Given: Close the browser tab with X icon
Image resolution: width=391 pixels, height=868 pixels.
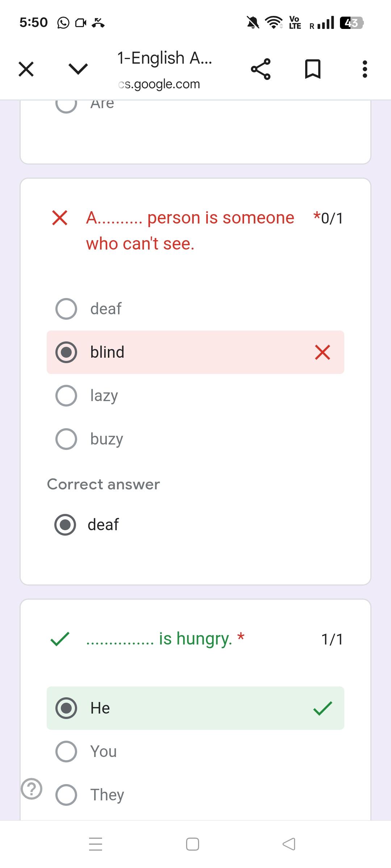Looking at the screenshot, I should pos(26,69).
